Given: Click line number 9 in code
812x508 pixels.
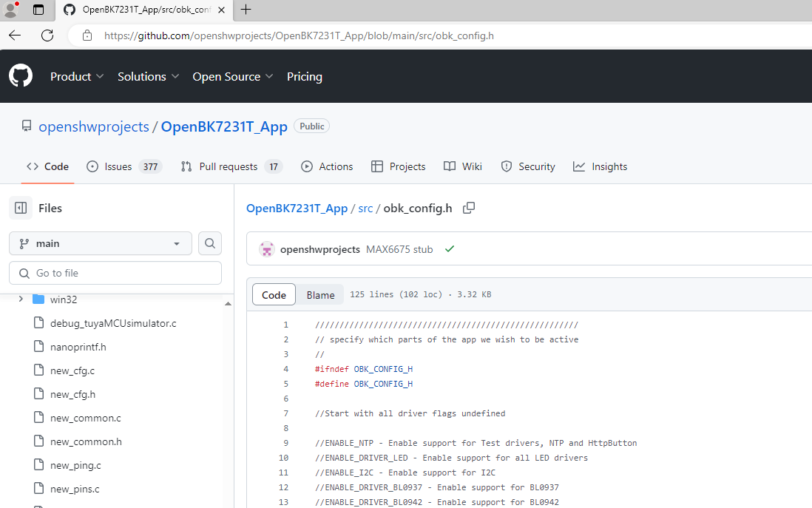Looking at the screenshot, I should pyautogui.click(x=286, y=443).
